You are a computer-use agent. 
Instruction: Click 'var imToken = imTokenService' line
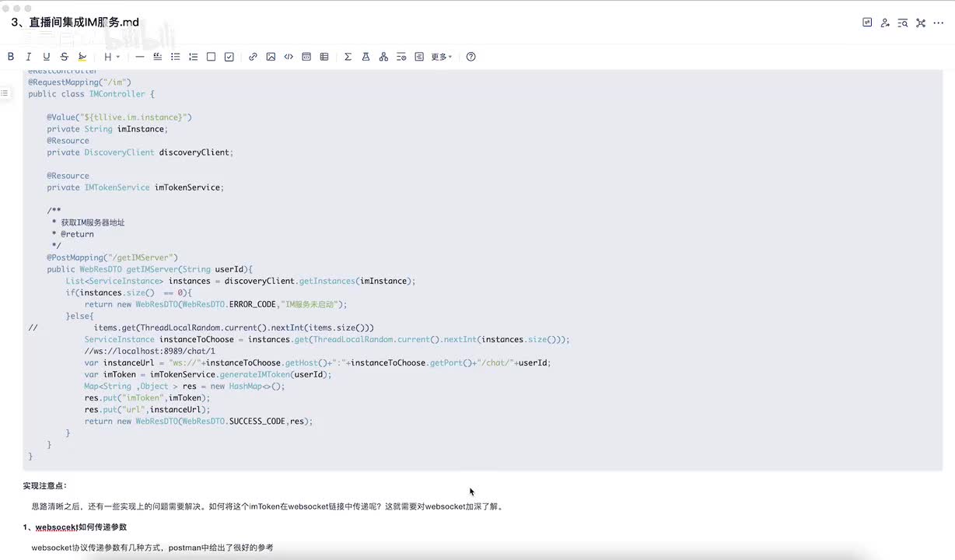coord(208,374)
